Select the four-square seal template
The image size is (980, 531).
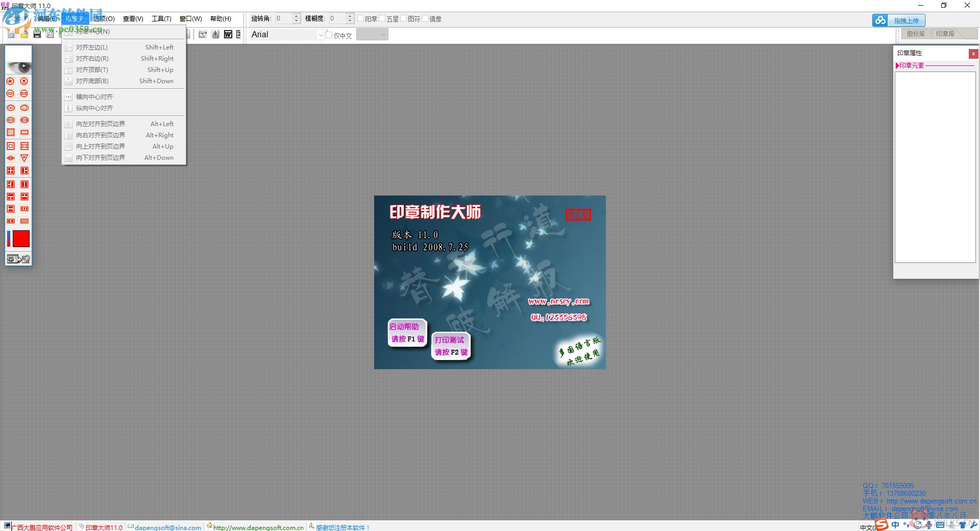[10, 171]
